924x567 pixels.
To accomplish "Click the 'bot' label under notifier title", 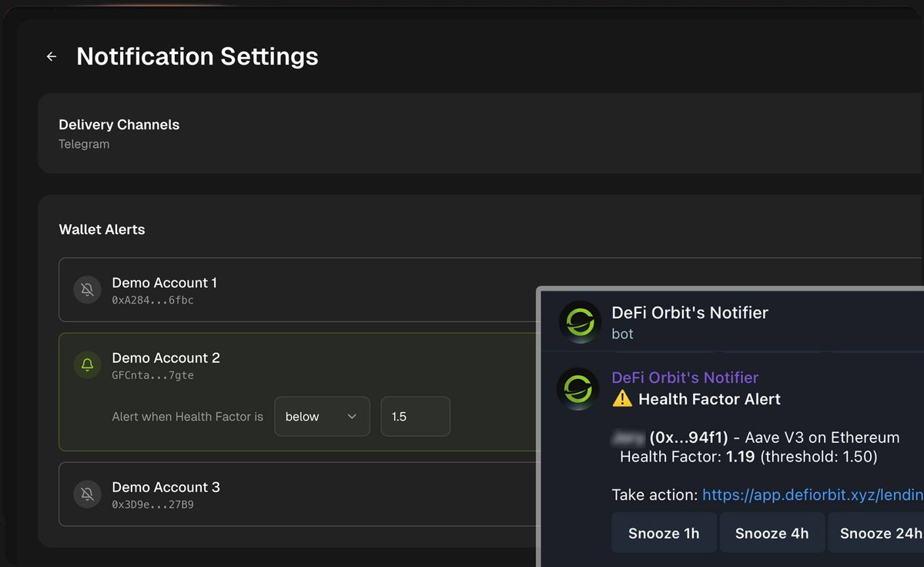I will (622, 334).
